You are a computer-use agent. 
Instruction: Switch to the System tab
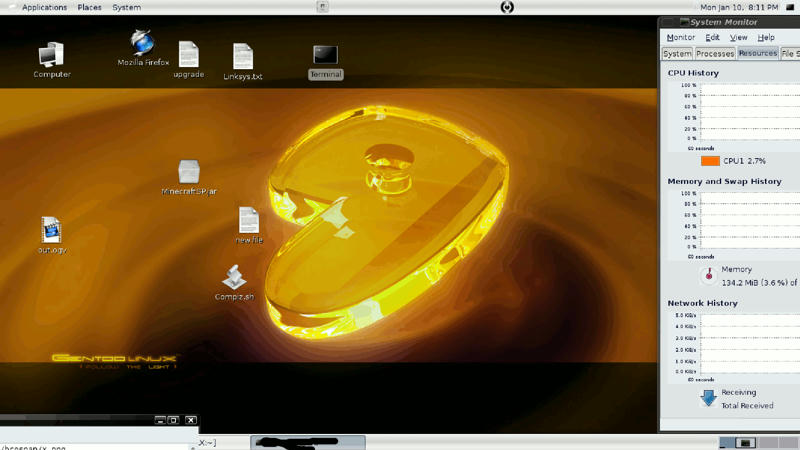point(677,54)
